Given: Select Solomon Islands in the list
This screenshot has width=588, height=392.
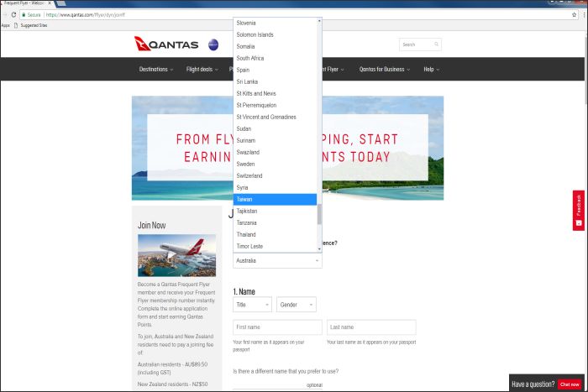Looking at the screenshot, I should 275,34.
